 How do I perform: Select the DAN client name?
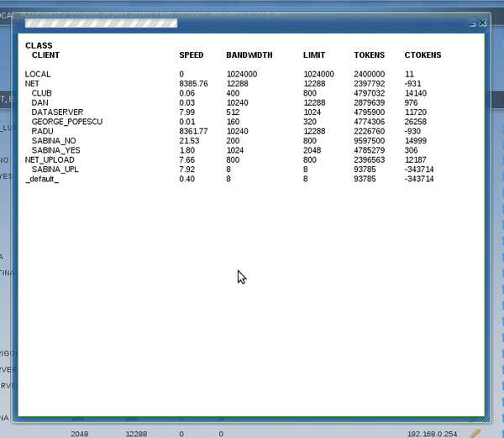pos(39,102)
